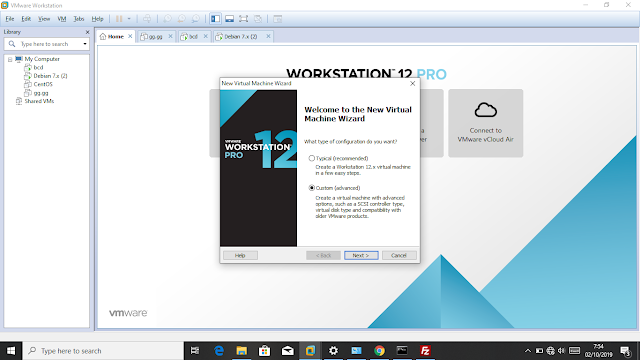Show hidden system tray icons
Screen dimensions: 640x360
[x=528, y=351]
